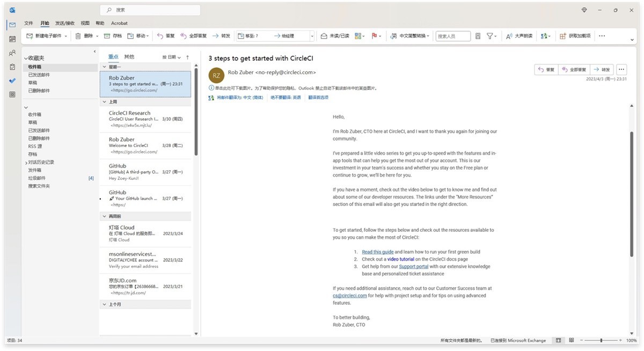
Task: Open more actions menu in the reading pane
Action: click(621, 70)
